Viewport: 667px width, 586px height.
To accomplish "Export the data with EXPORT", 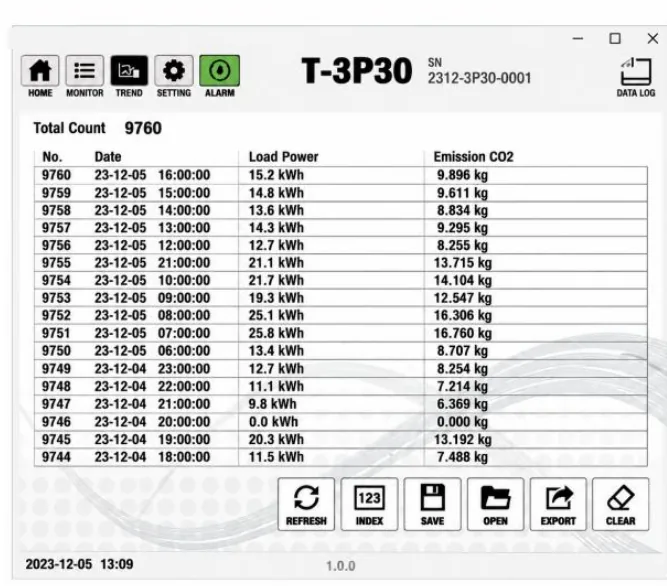I will tap(558, 504).
